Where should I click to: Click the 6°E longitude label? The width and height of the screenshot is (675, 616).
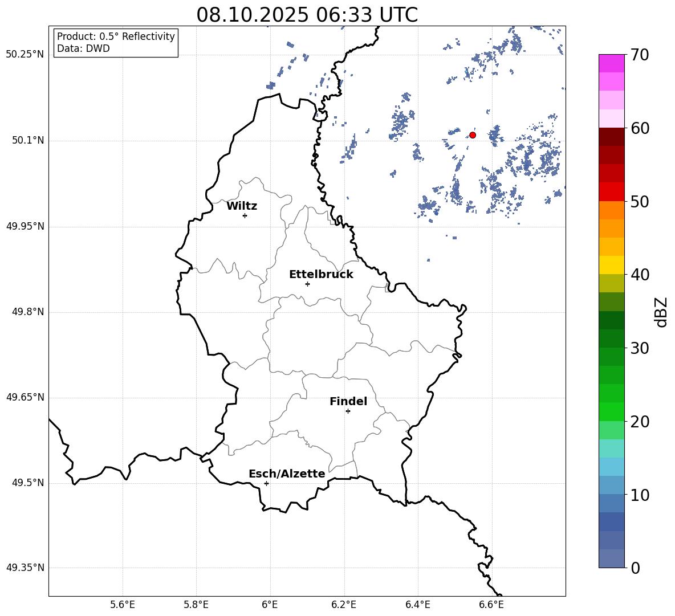pos(270,605)
